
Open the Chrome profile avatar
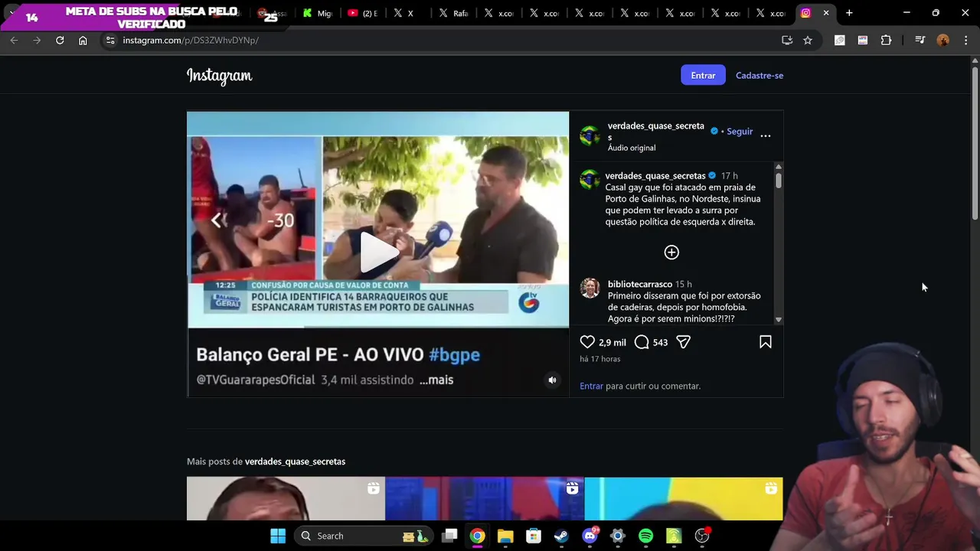pyautogui.click(x=943, y=40)
